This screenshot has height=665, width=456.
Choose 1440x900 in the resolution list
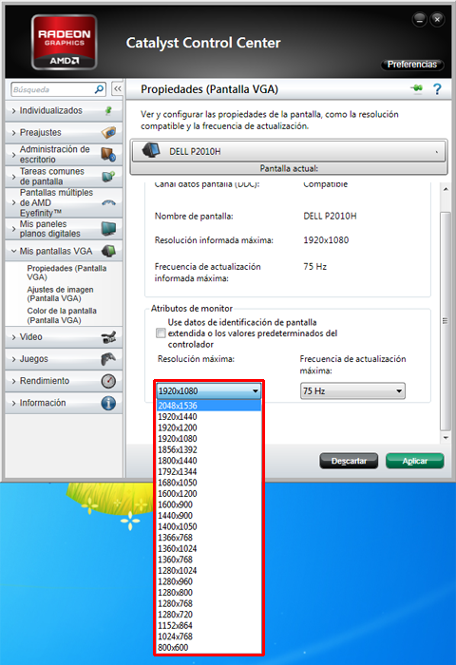point(209,516)
